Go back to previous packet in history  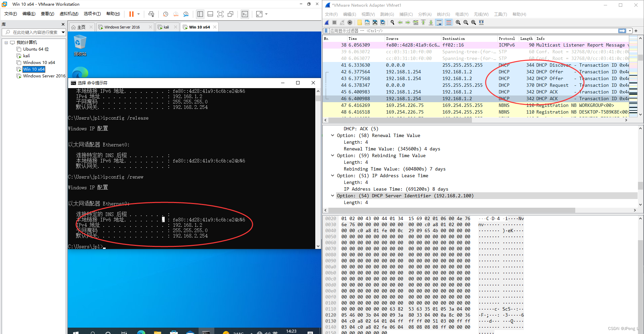[x=400, y=22]
